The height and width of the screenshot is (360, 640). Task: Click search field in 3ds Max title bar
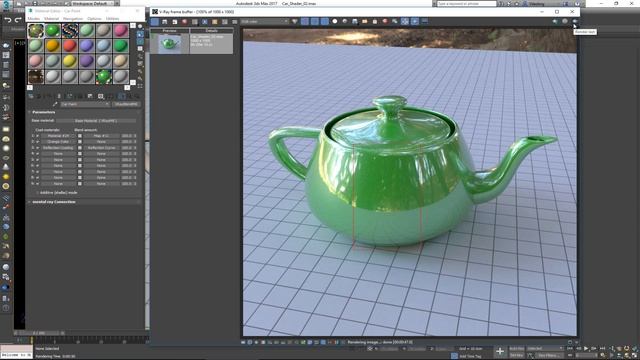click(x=467, y=3)
